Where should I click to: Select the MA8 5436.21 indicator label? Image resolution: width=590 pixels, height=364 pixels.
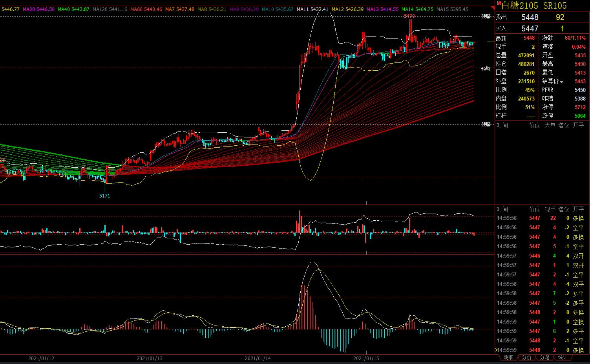pos(212,9)
